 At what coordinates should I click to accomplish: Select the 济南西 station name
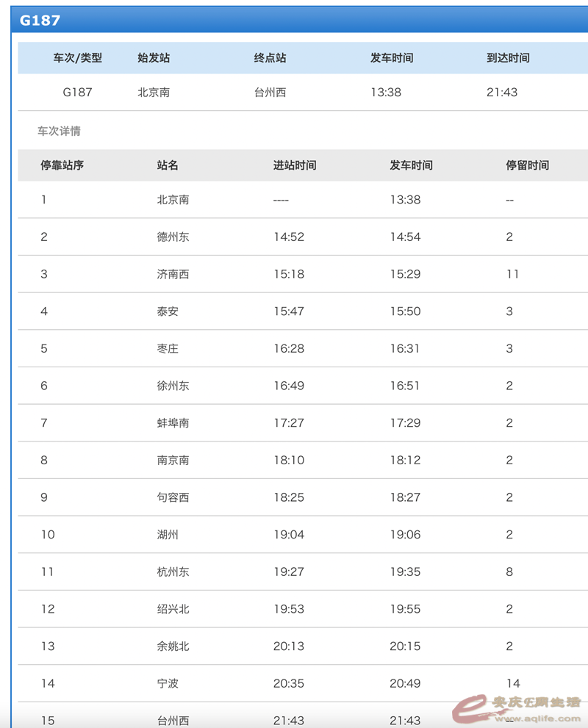coord(173,274)
